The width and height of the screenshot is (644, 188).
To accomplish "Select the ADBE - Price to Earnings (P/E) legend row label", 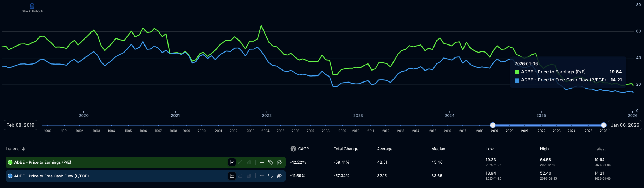I will (43, 162).
